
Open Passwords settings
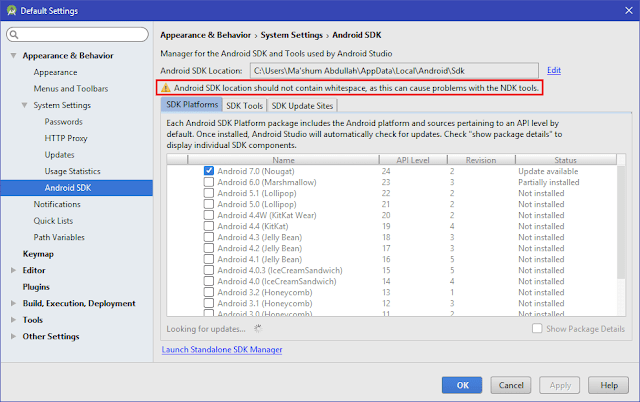64,122
